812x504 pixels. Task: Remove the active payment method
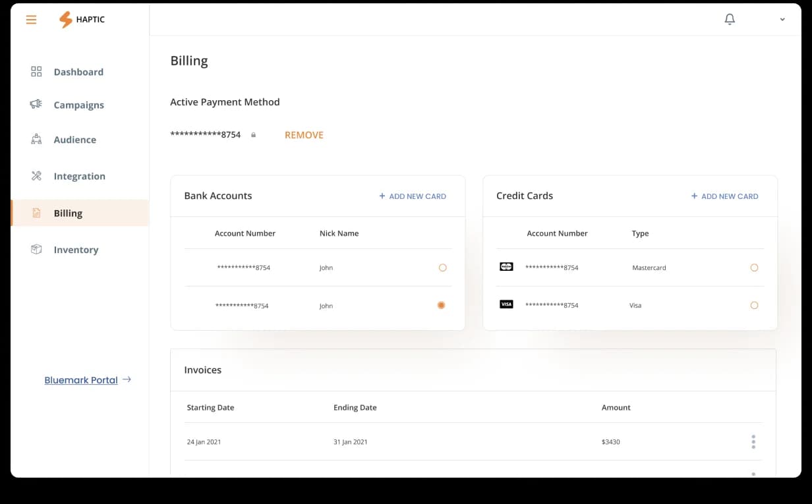304,135
